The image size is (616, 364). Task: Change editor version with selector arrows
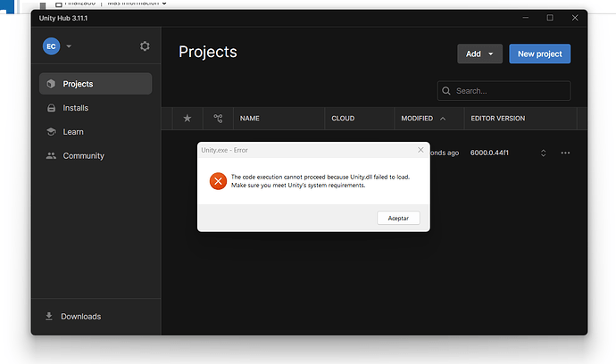pos(543,153)
